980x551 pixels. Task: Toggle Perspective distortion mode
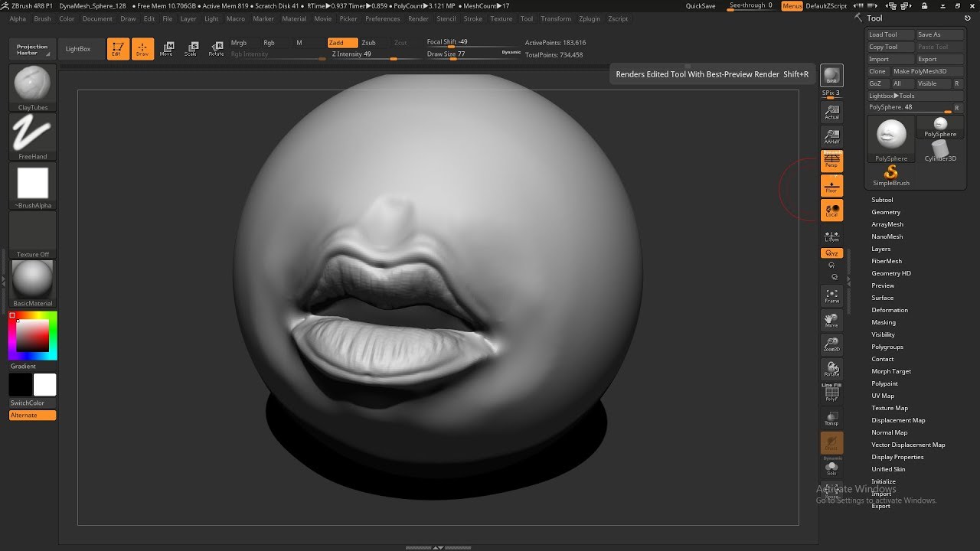point(831,161)
